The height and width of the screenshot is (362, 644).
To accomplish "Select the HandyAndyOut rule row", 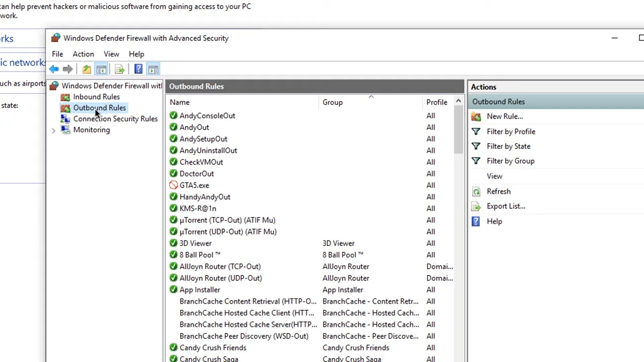I will click(x=311, y=197).
